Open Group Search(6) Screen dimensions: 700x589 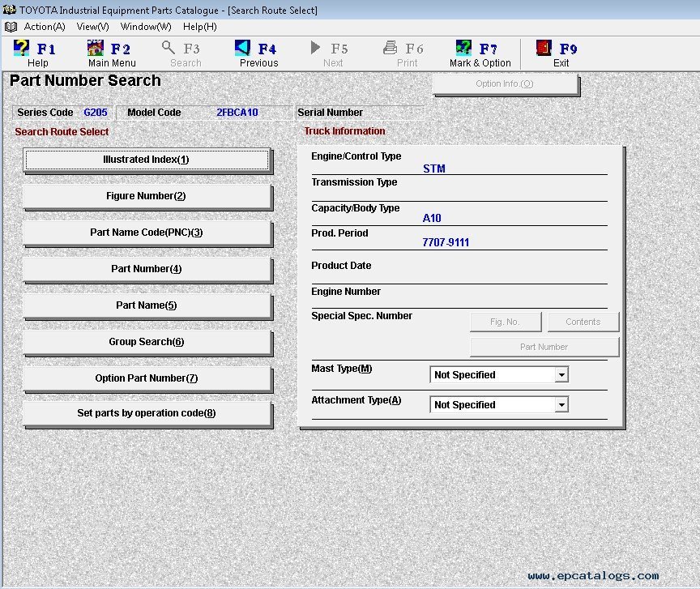point(147,342)
